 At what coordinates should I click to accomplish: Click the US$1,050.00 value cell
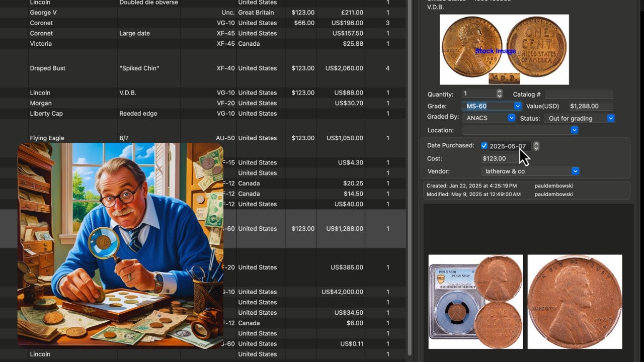tap(345, 138)
